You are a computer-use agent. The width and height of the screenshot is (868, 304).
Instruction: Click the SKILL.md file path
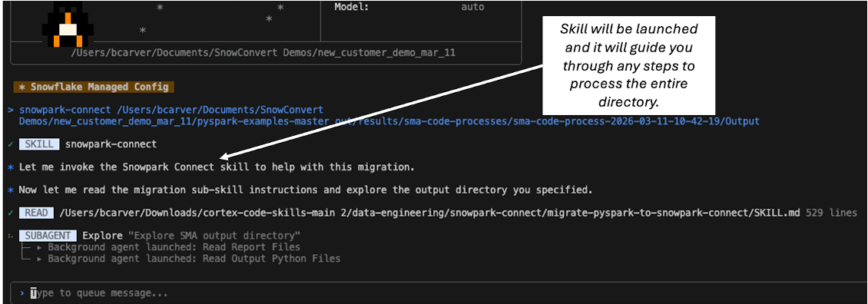tap(429, 213)
